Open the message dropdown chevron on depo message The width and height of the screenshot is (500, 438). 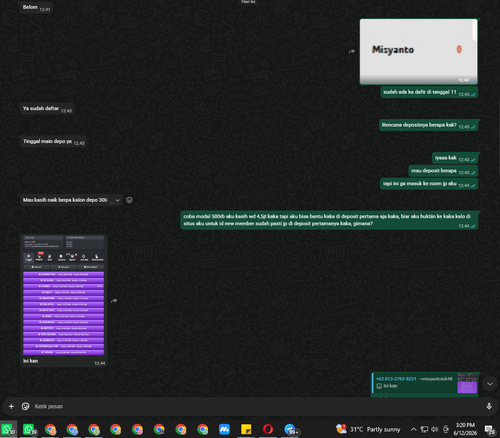tap(117, 200)
